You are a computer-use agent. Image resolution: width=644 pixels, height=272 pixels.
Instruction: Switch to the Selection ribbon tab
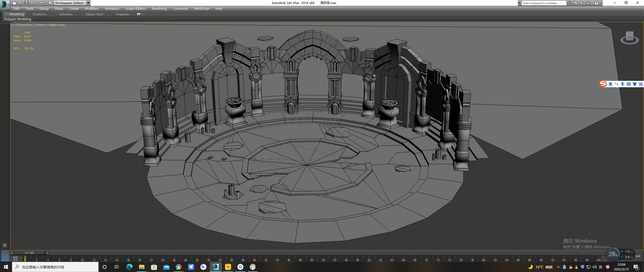[66, 14]
